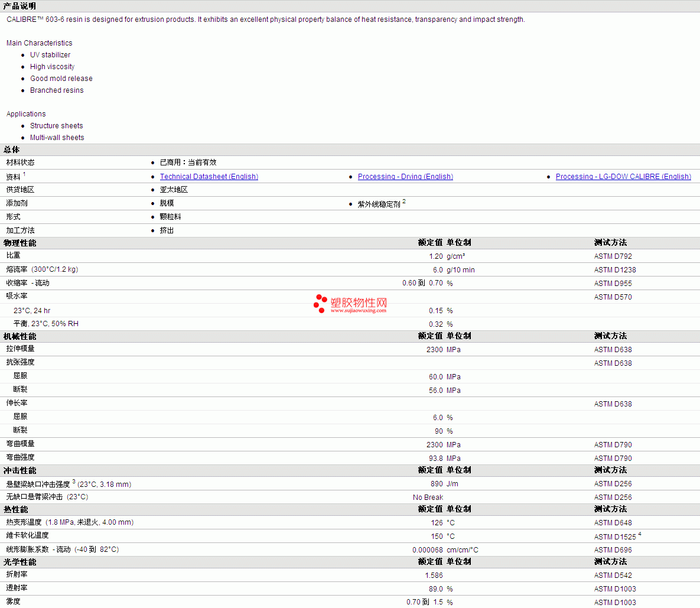Click the 熔流率 (300°C/1.2 kg) label
Viewport: 700px width, 608px height.
pyautogui.click(x=42, y=269)
